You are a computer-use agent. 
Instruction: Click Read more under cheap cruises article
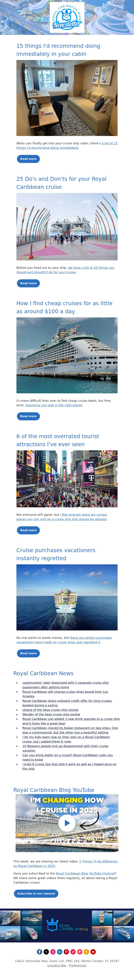pyautogui.click(x=28, y=416)
